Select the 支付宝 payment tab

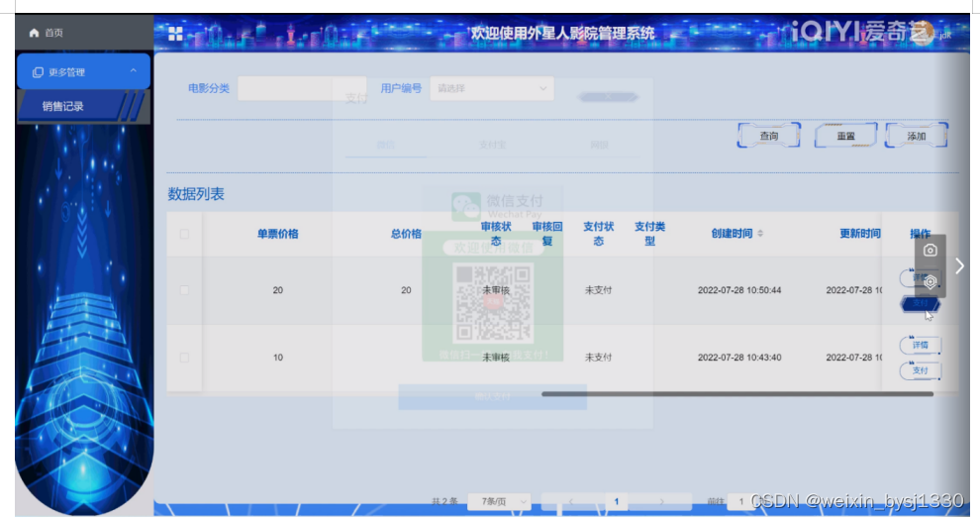point(493,145)
